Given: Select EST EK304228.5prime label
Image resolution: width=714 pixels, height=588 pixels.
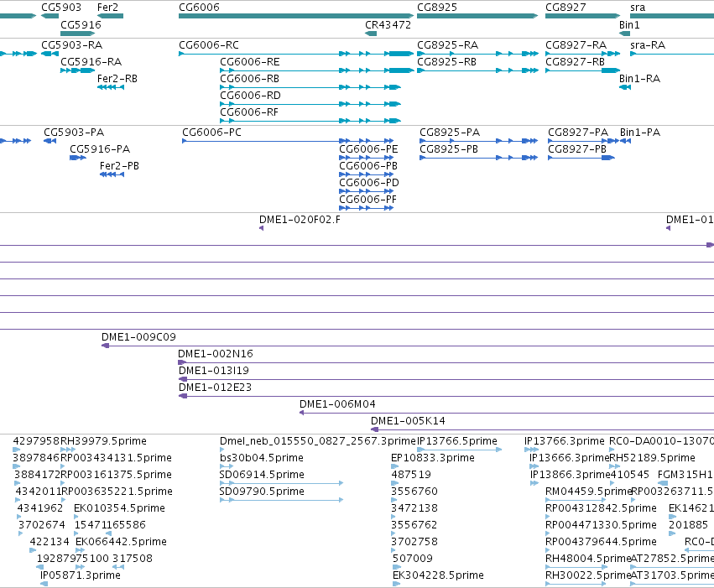Looking at the screenshot, I should pyautogui.click(x=438, y=575).
